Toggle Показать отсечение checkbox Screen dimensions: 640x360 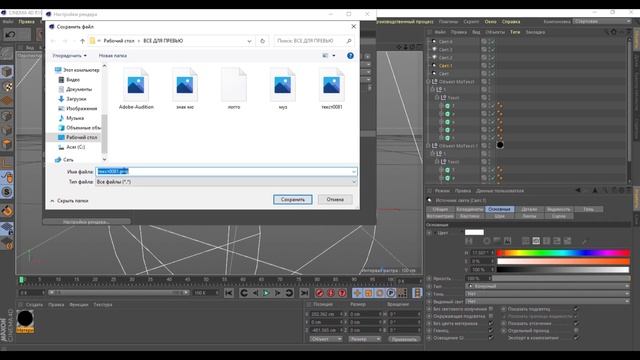pyautogui.click(x=576, y=323)
